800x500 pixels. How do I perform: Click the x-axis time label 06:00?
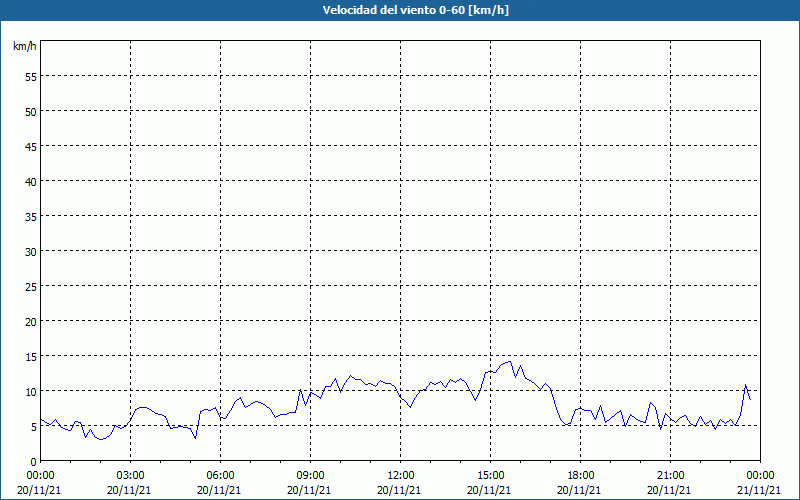(220, 476)
